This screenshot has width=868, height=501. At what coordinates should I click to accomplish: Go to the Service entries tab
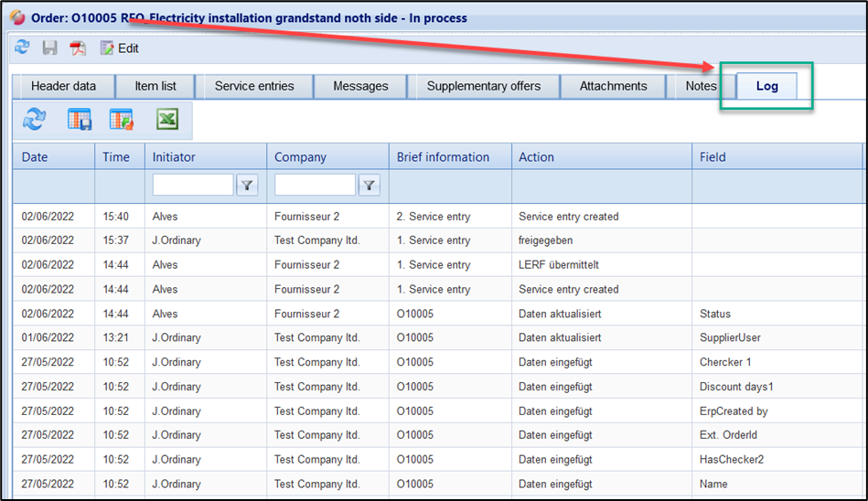(x=254, y=86)
